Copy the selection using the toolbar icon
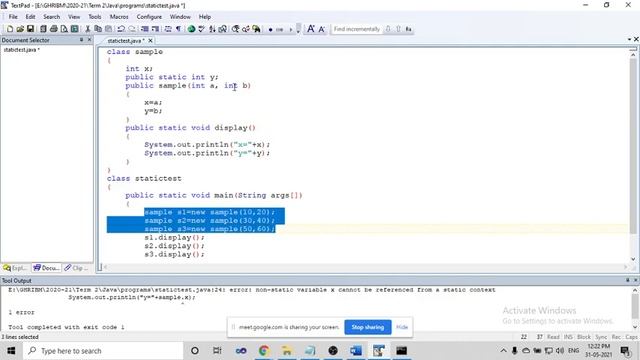The height and width of the screenshot is (360, 640). click(x=98, y=29)
